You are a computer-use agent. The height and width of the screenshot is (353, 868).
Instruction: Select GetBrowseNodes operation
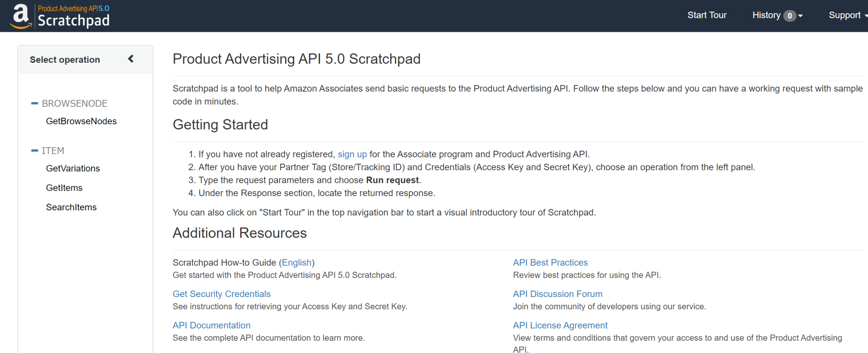coord(81,121)
